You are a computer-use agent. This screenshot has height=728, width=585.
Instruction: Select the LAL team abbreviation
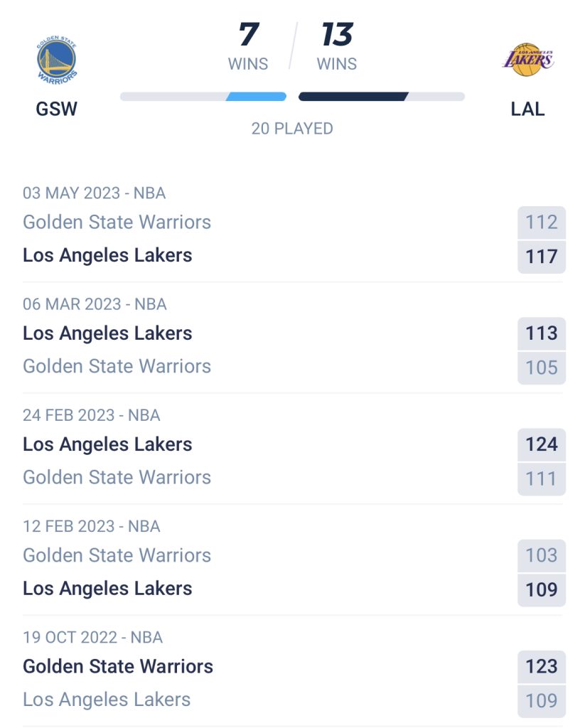point(528,109)
